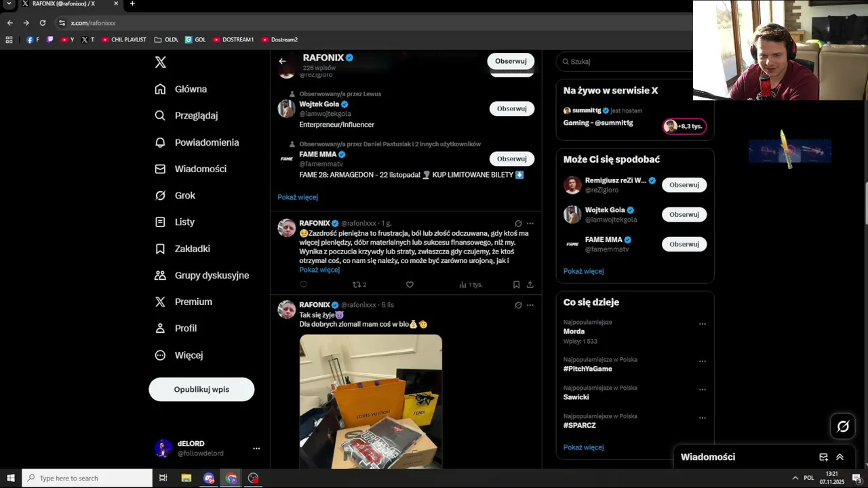Open Grok icon on the 6 lis post
The height and width of the screenshot is (488, 868).
[518, 305]
